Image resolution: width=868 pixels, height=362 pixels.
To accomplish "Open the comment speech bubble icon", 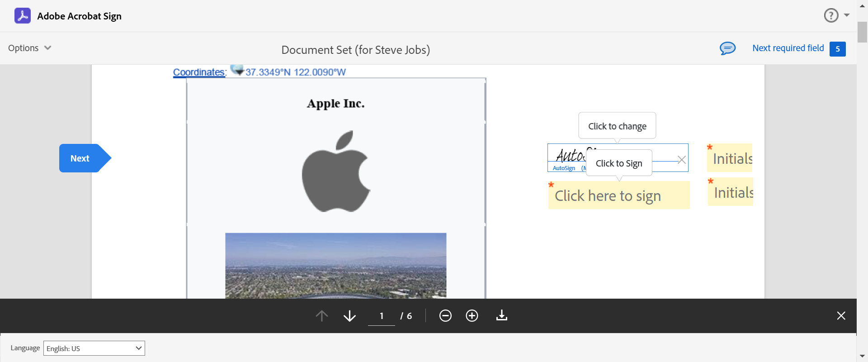I will (727, 48).
